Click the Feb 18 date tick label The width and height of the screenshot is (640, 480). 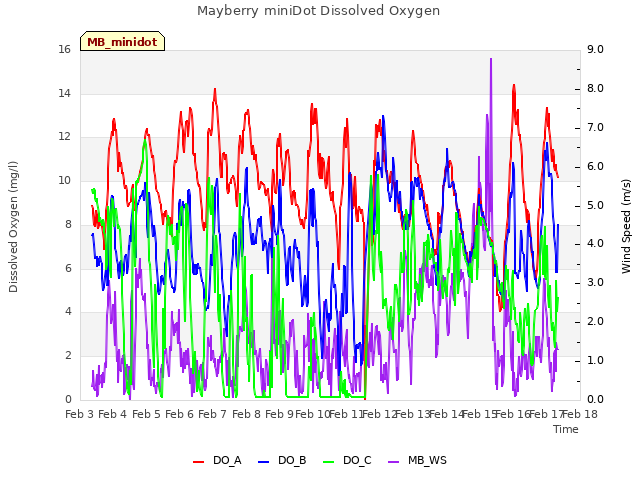click(x=580, y=414)
